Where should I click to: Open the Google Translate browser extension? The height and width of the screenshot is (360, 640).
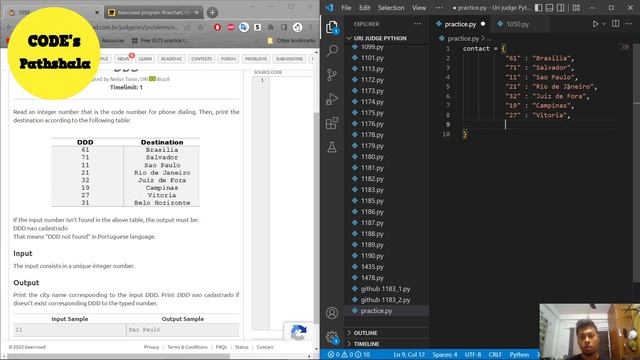click(244, 27)
